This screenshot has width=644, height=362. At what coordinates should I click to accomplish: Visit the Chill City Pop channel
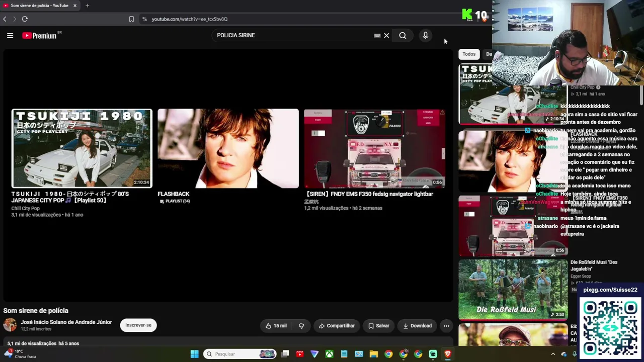25,208
